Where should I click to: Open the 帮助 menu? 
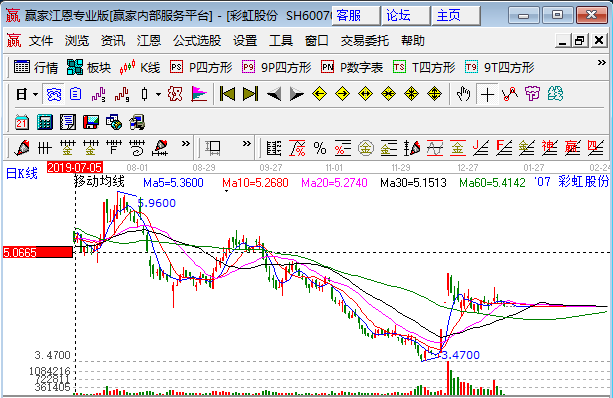click(412, 41)
